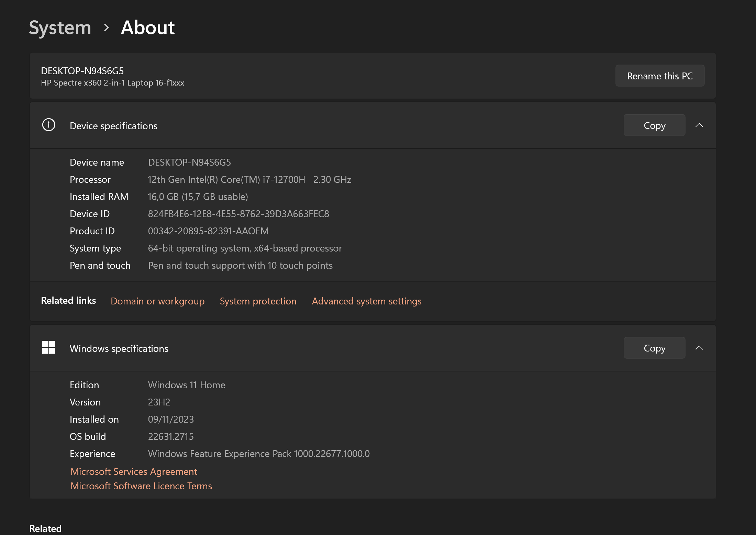Click the Version value 23H2

pos(159,402)
